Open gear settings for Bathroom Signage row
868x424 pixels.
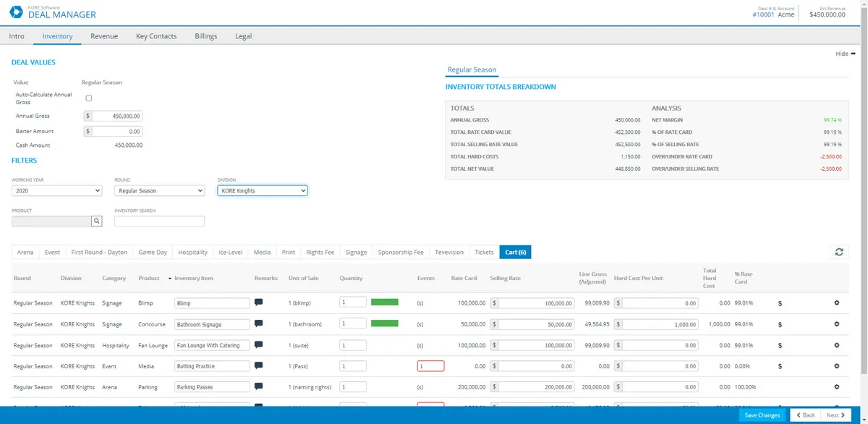pos(837,324)
